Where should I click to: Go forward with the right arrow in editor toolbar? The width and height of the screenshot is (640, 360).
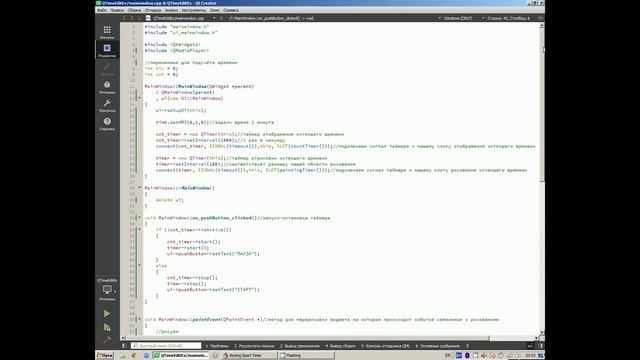click(x=131, y=18)
